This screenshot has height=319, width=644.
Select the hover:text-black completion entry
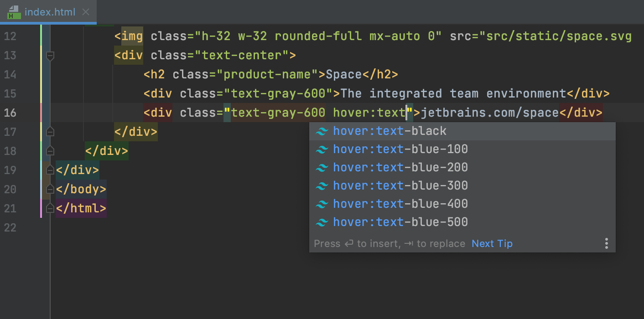tap(390, 131)
